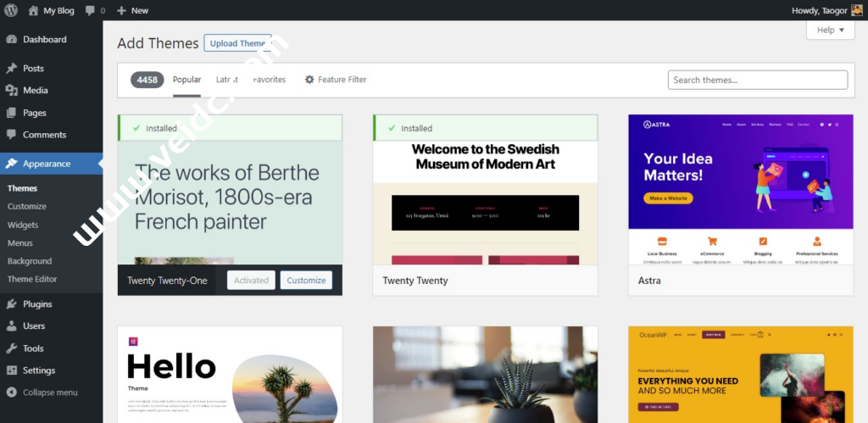Click the Collapse menu label
868x423 pixels.
click(50, 392)
